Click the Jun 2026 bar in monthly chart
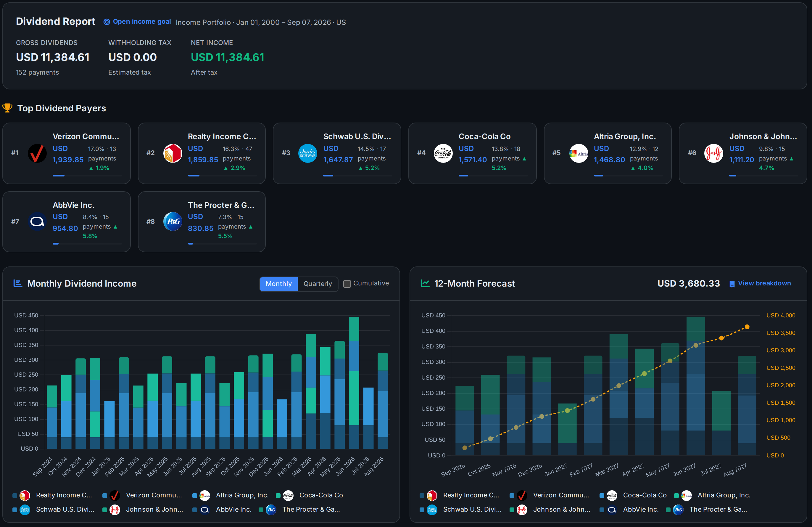Viewport: 812px width, 527px height. [x=354, y=383]
